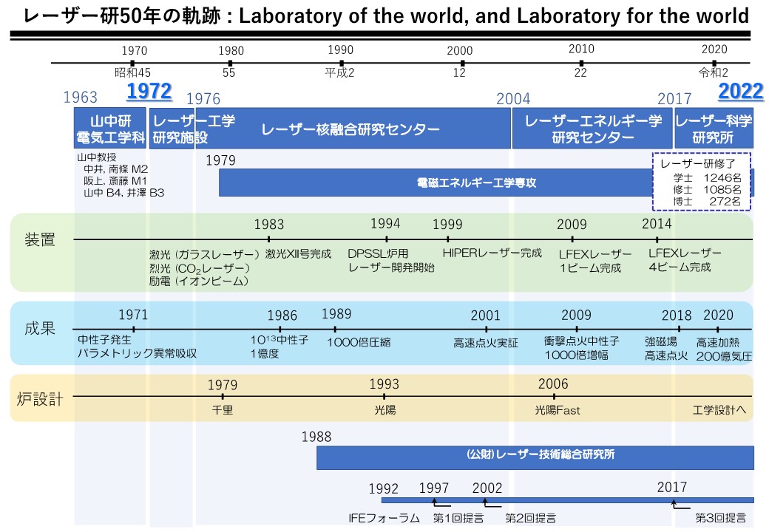Click the 200億気圧 text

[724, 356]
